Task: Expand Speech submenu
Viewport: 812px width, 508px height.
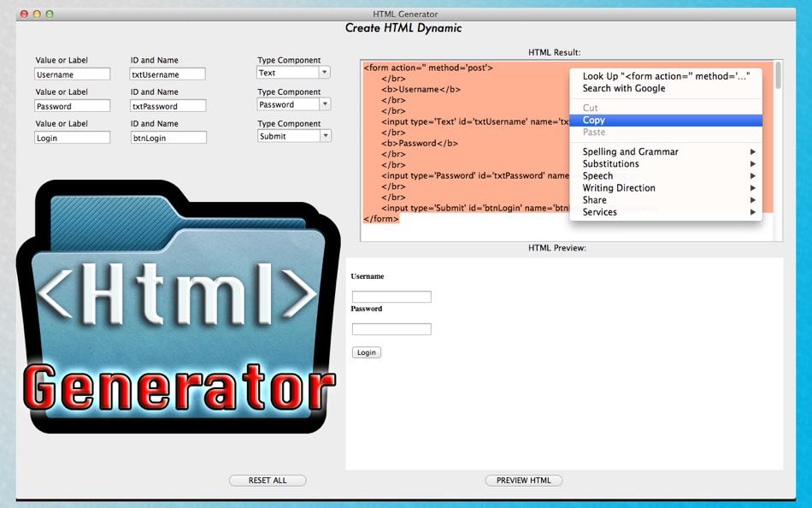Action: click(x=666, y=175)
